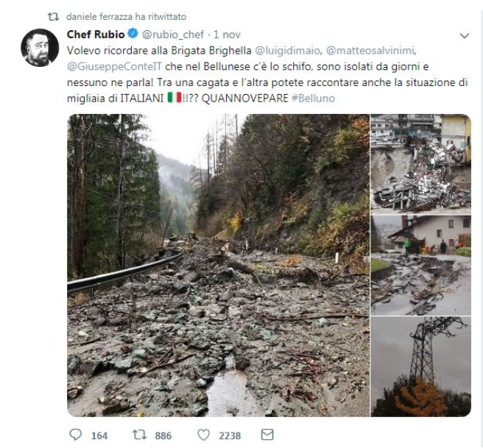483x448 pixels.
Task: Open the flooded house street photo
Action: pos(420,264)
